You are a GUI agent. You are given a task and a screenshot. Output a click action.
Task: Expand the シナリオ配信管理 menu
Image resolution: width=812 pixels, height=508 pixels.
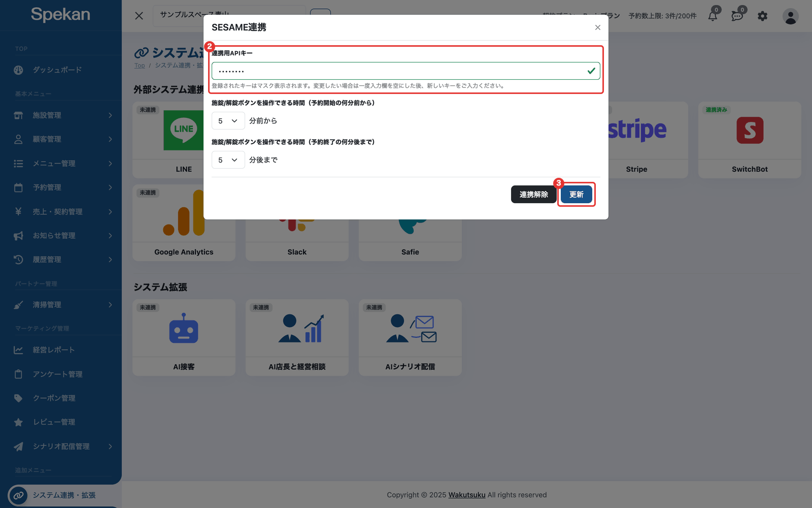[x=61, y=447]
